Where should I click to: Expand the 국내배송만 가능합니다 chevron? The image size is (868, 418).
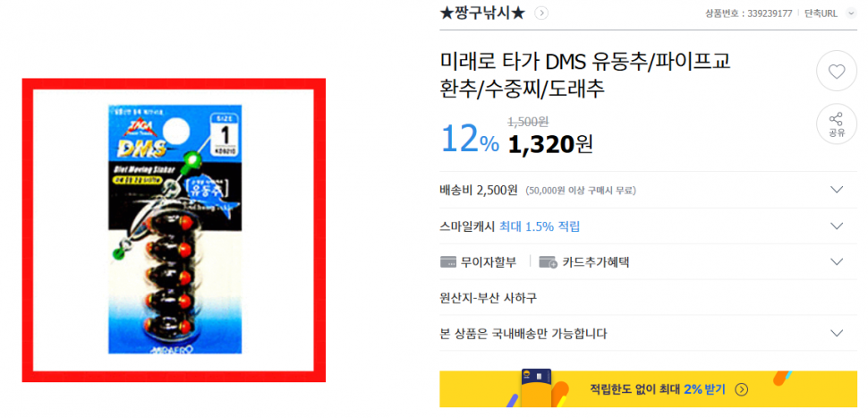coord(837,333)
